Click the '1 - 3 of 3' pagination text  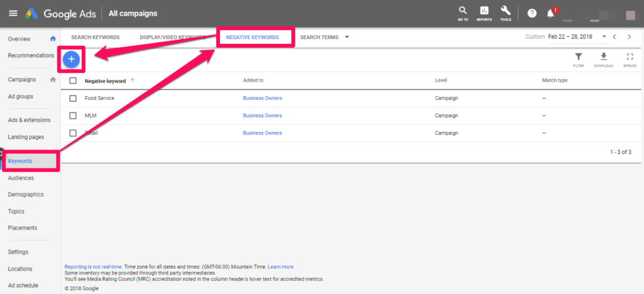click(621, 152)
